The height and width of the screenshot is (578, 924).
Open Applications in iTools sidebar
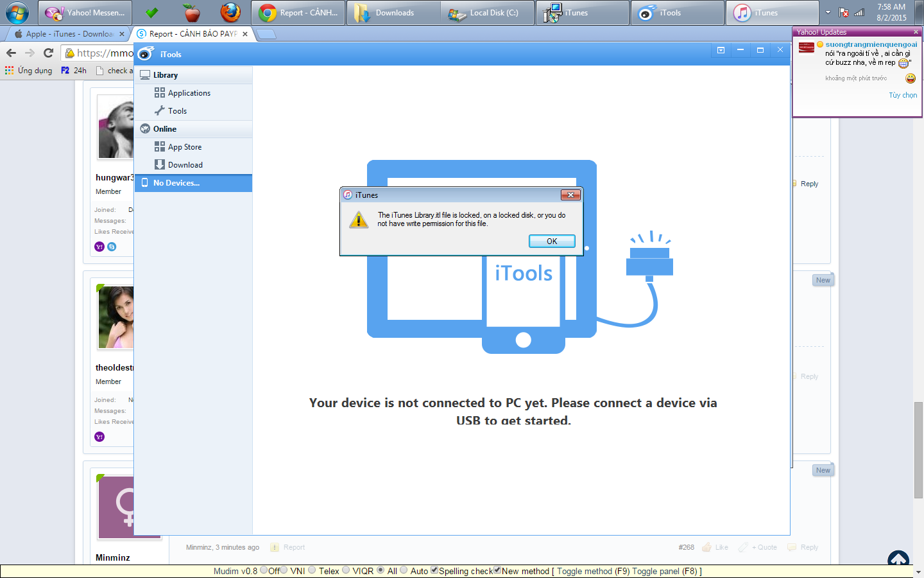(193, 93)
